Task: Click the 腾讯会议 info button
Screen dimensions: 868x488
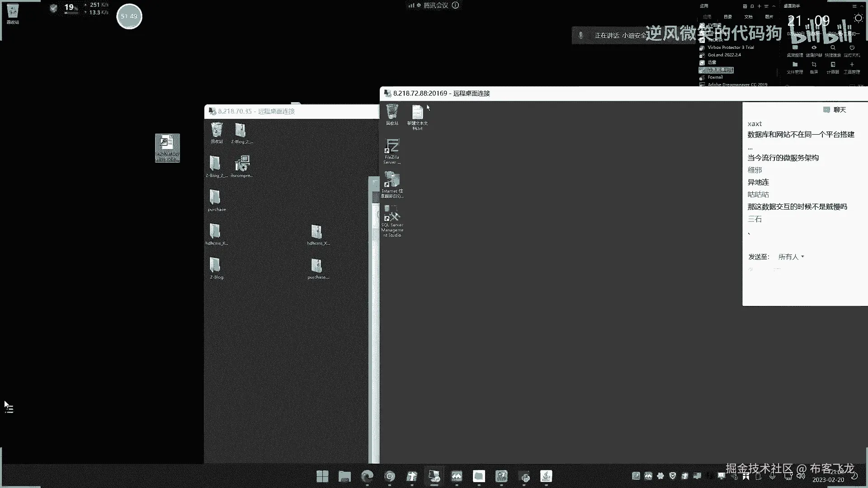Action: click(455, 5)
